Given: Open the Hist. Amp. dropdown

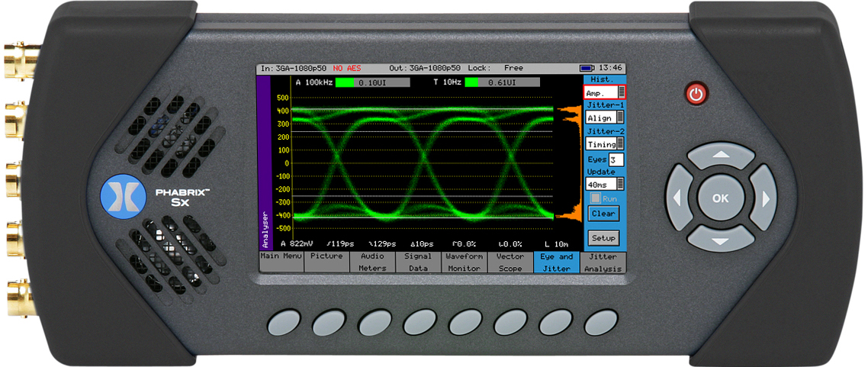Looking at the screenshot, I should pyautogui.click(x=604, y=92).
